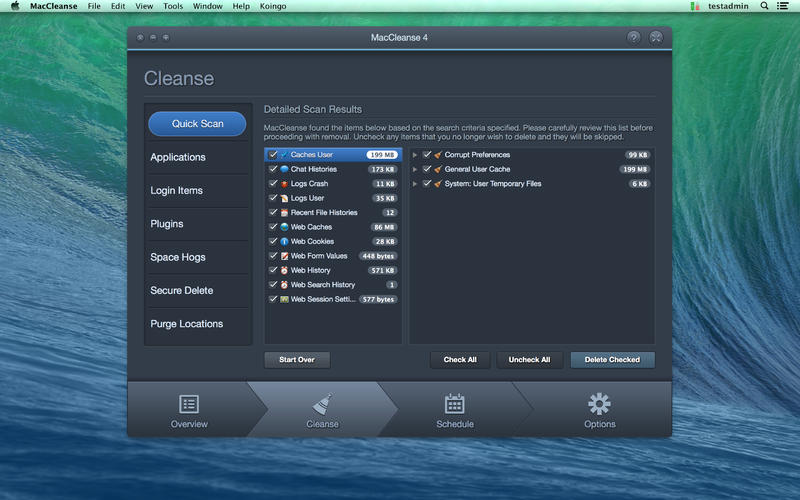Toggle the Web History checkbox
This screenshot has width=800, height=500.
273,270
